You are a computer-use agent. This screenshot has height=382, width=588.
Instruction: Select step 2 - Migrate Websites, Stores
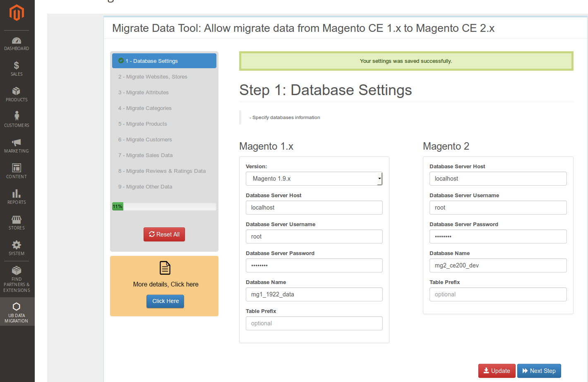coord(164,76)
